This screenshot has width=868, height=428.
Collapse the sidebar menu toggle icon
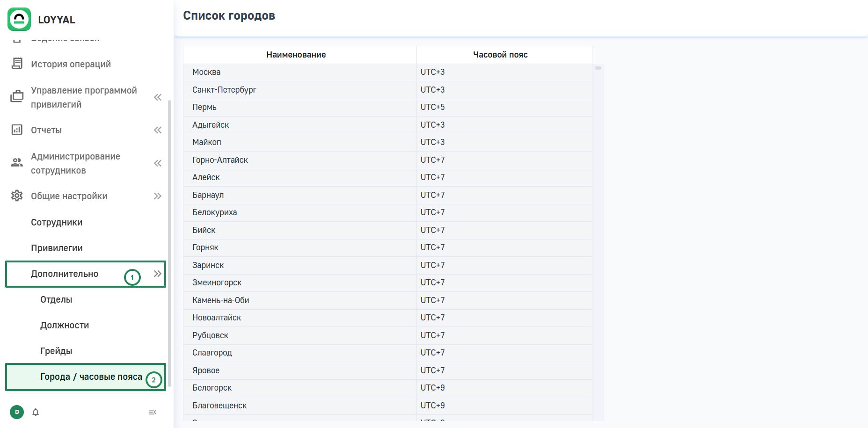pos(152,412)
